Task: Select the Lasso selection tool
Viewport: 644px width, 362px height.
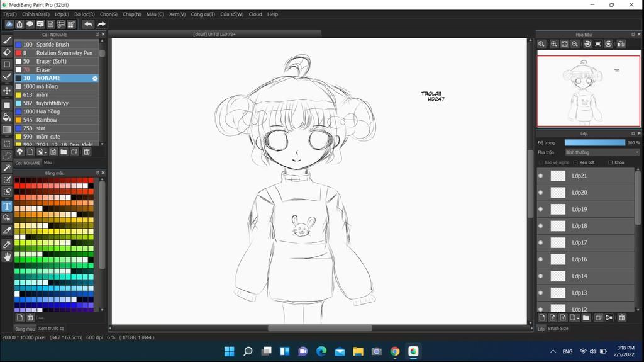Action: click(7, 156)
